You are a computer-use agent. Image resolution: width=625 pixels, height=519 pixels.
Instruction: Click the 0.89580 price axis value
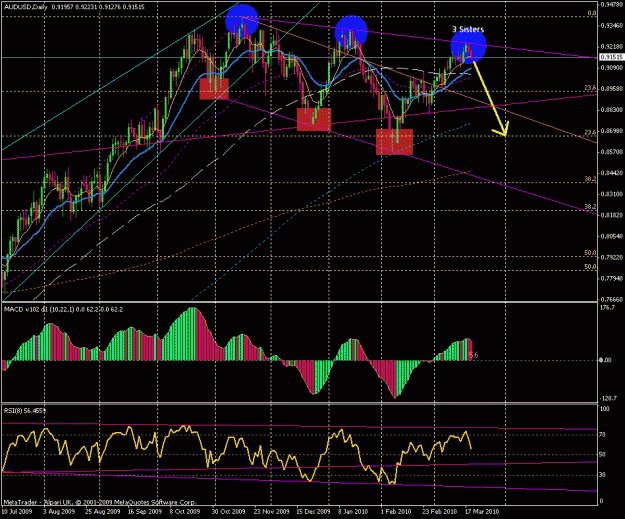(612, 88)
